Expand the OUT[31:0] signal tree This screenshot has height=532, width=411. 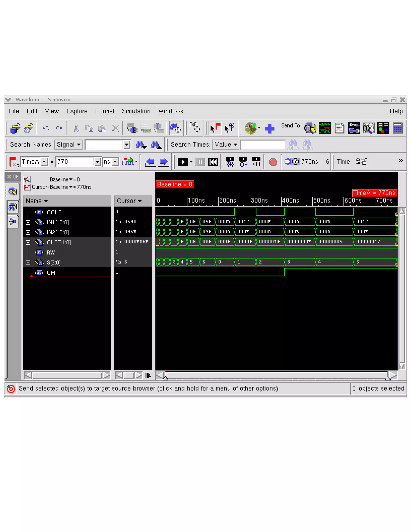click(x=28, y=242)
